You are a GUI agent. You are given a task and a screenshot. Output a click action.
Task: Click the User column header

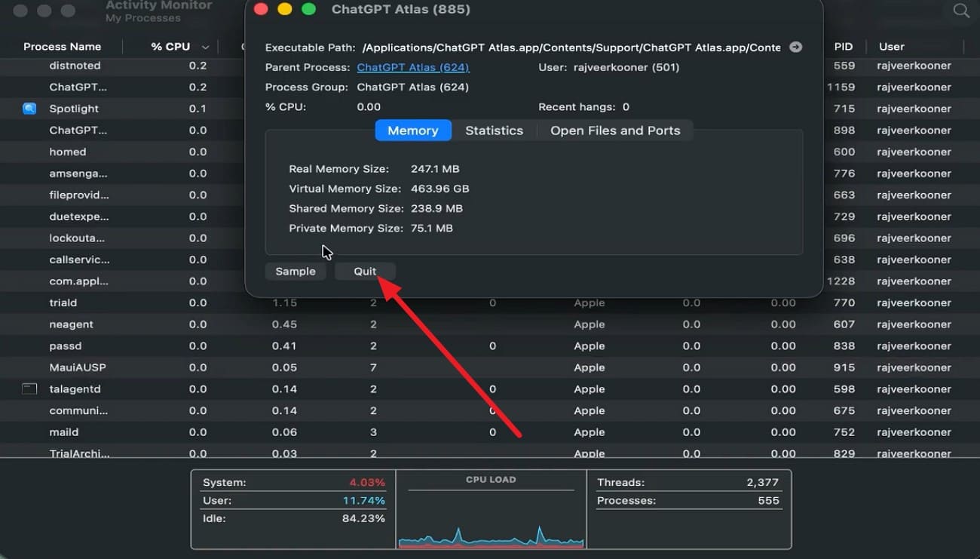(892, 47)
